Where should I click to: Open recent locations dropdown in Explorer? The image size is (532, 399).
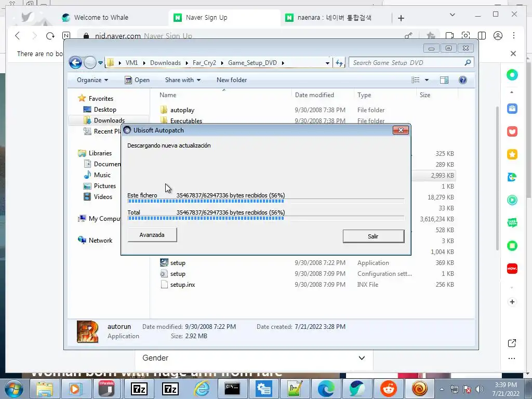point(100,63)
